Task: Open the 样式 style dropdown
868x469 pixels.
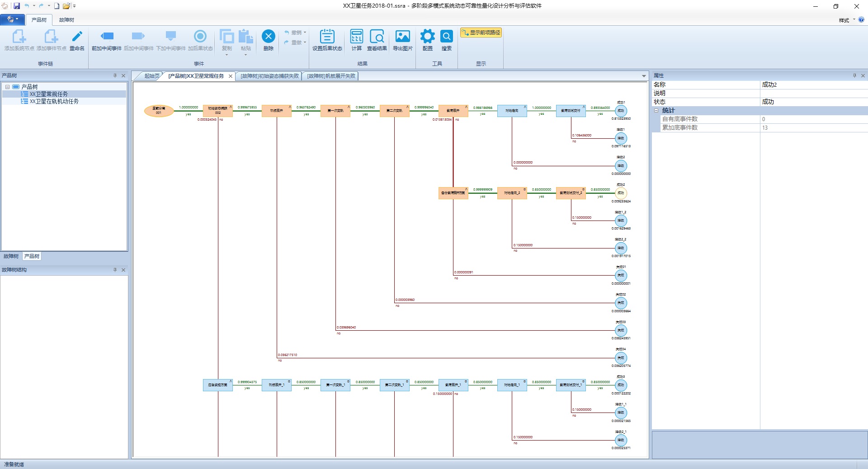Action: (x=847, y=20)
